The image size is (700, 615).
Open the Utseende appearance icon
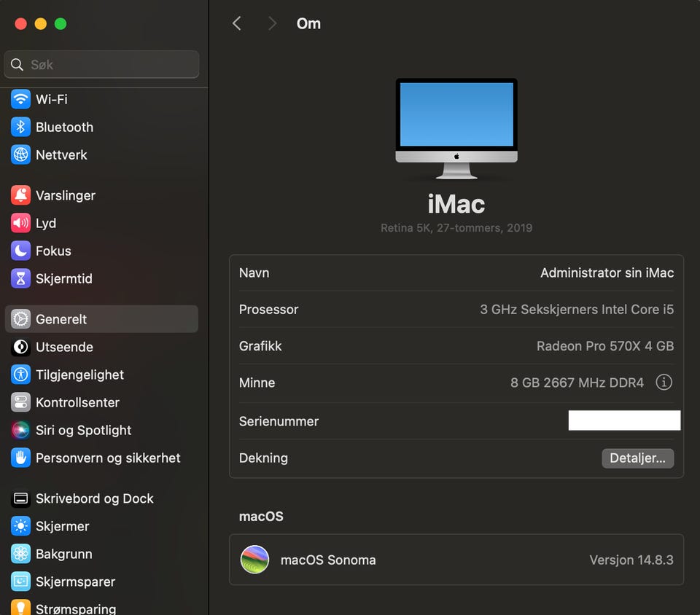pos(20,347)
